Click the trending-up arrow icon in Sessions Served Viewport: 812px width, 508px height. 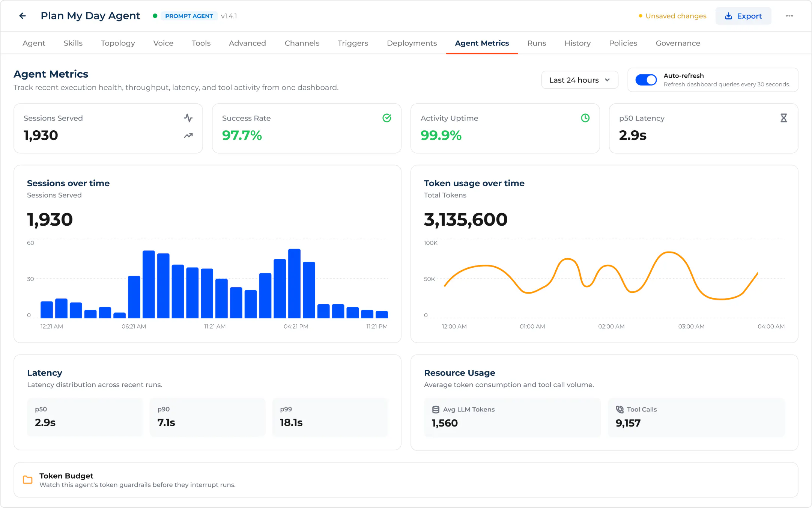tap(188, 136)
